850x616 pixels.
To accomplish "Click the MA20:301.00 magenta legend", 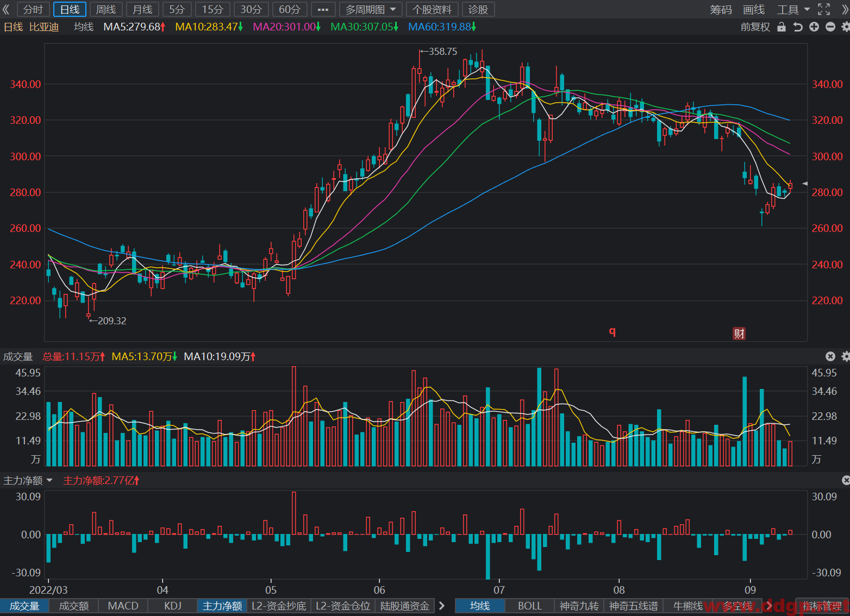I will point(287,27).
